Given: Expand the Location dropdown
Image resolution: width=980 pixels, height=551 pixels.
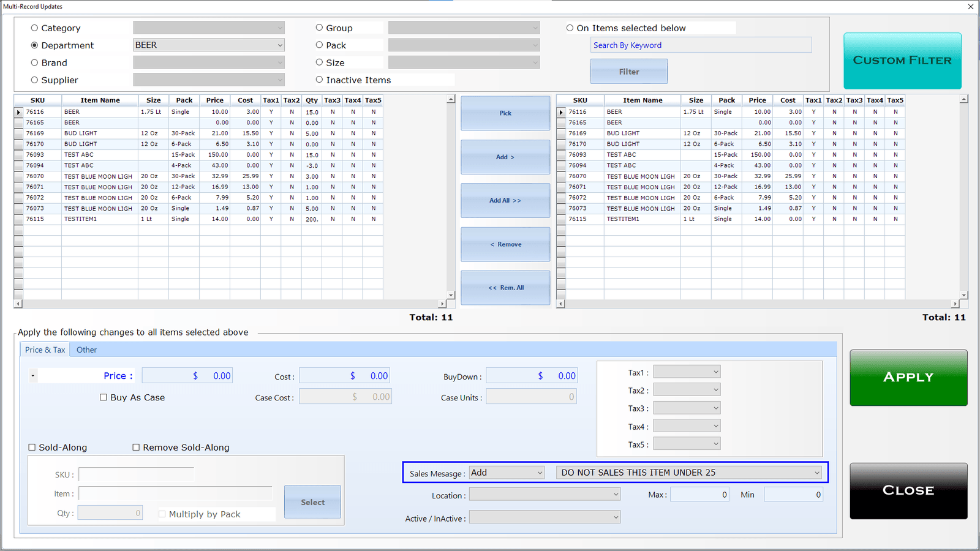Looking at the screenshot, I should pos(545,495).
